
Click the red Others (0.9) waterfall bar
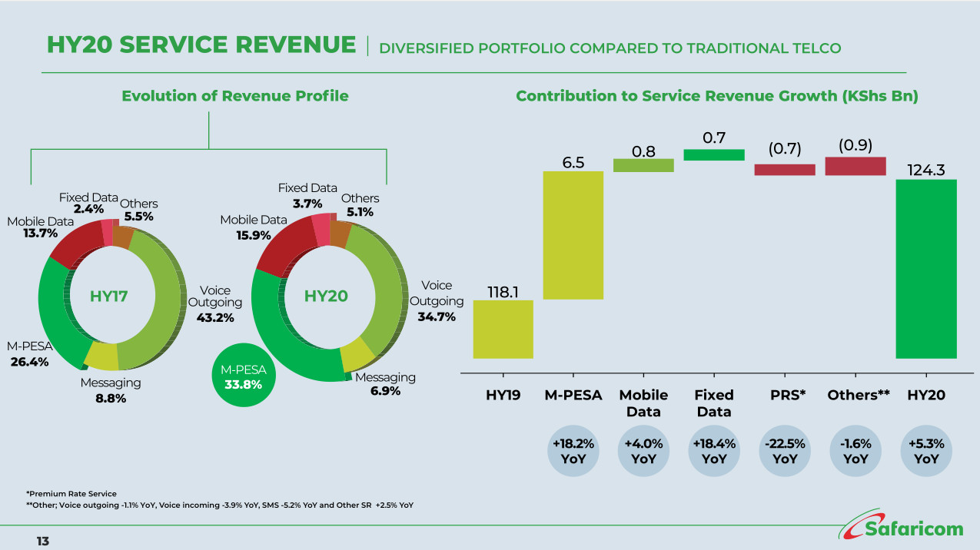coord(855,166)
